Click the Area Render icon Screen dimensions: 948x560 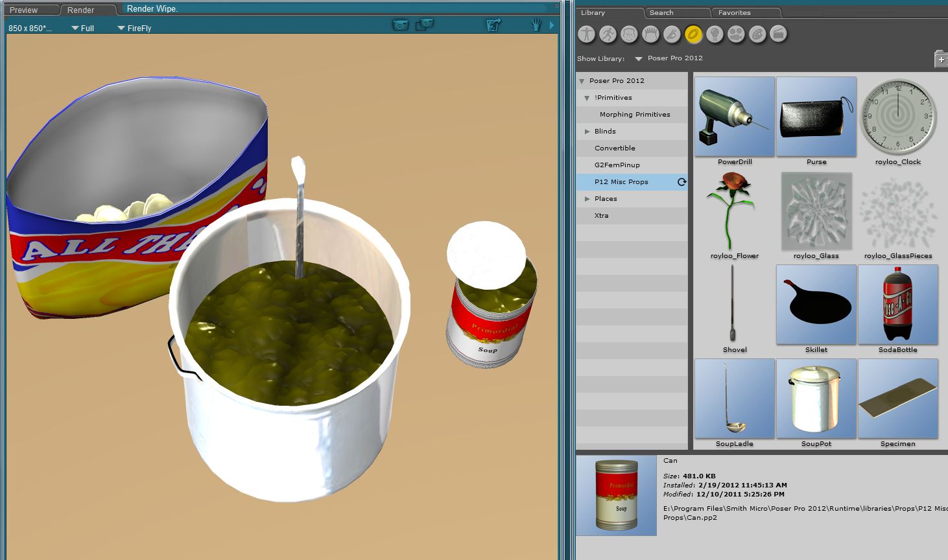click(424, 25)
